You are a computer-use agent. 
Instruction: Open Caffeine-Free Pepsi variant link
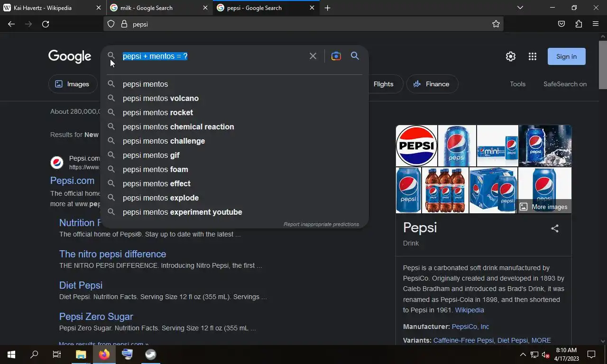[x=463, y=340]
